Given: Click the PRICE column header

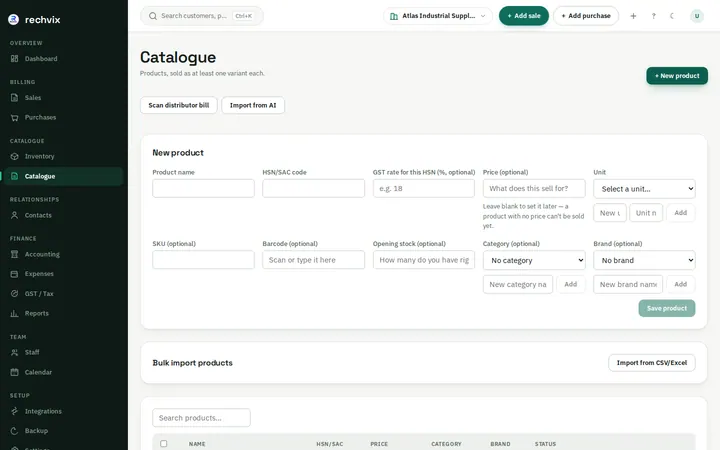Looking at the screenshot, I should 379,444.
